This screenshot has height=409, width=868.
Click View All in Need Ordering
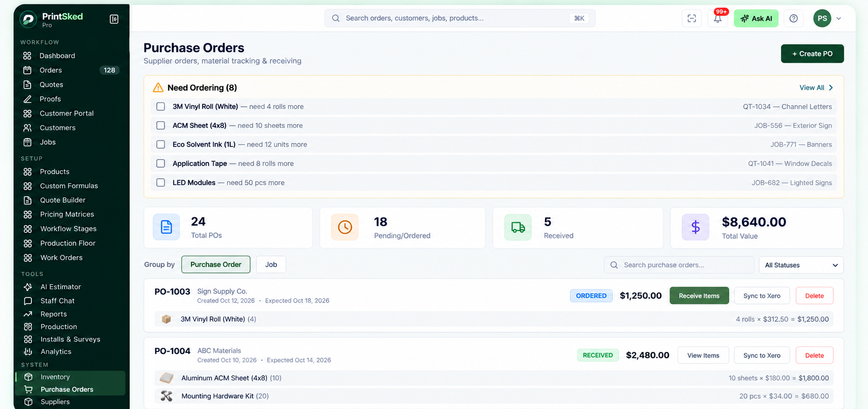816,88
